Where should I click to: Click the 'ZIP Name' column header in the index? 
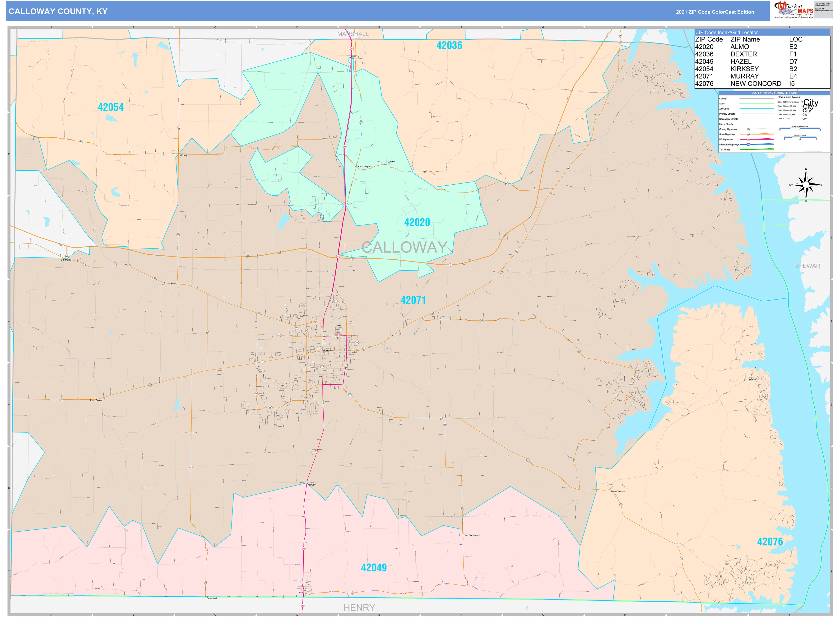(745, 40)
